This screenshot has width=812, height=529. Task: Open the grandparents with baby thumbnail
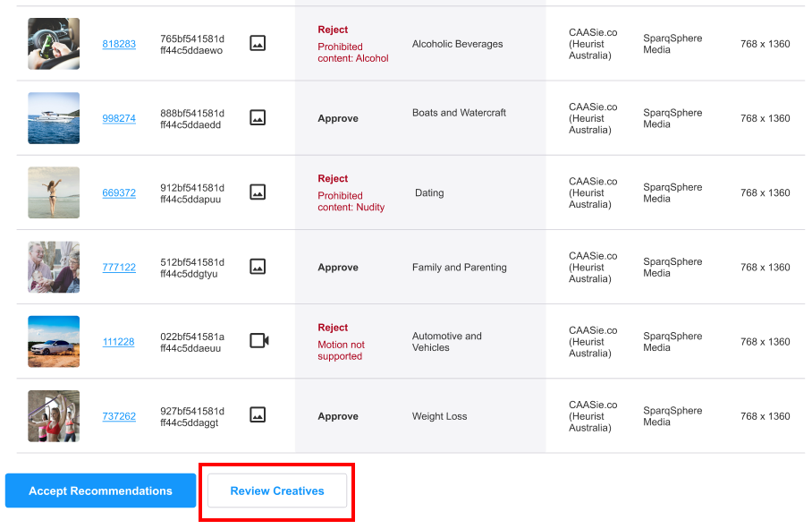click(x=54, y=268)
